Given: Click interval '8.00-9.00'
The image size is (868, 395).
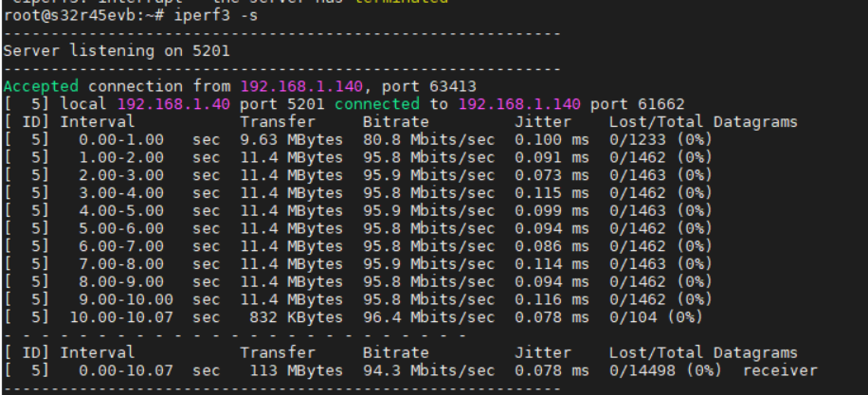Looking at the screenshot, I should point(121,281).
